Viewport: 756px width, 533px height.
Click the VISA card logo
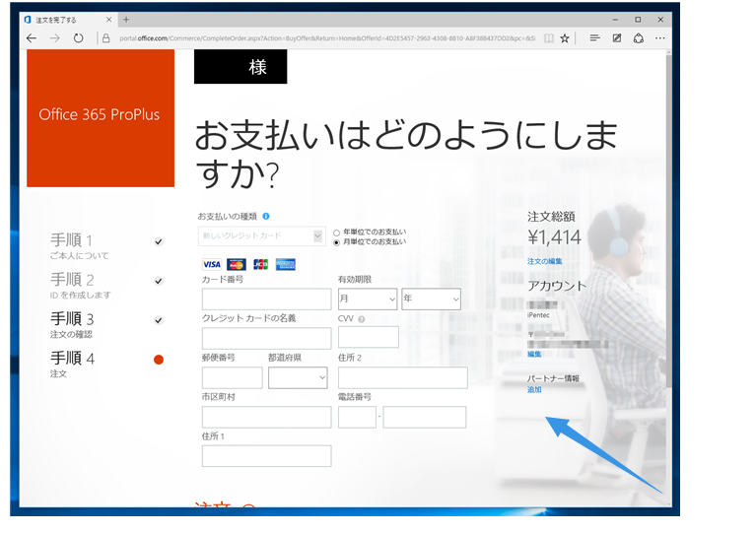pos(212,264)
